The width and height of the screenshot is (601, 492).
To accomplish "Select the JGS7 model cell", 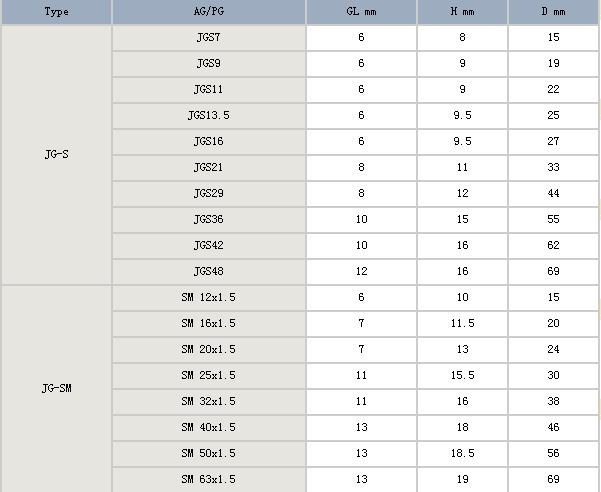I will pos(208,38).
